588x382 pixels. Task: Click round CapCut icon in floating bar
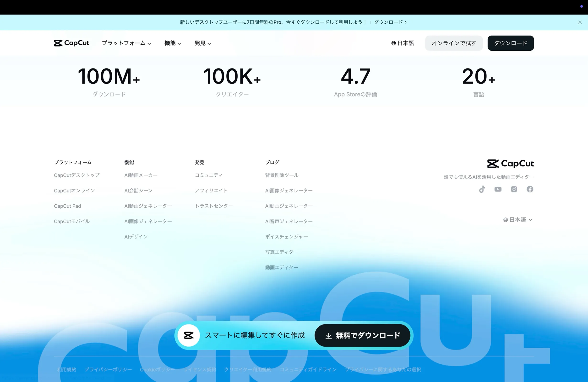pos(189,335)
